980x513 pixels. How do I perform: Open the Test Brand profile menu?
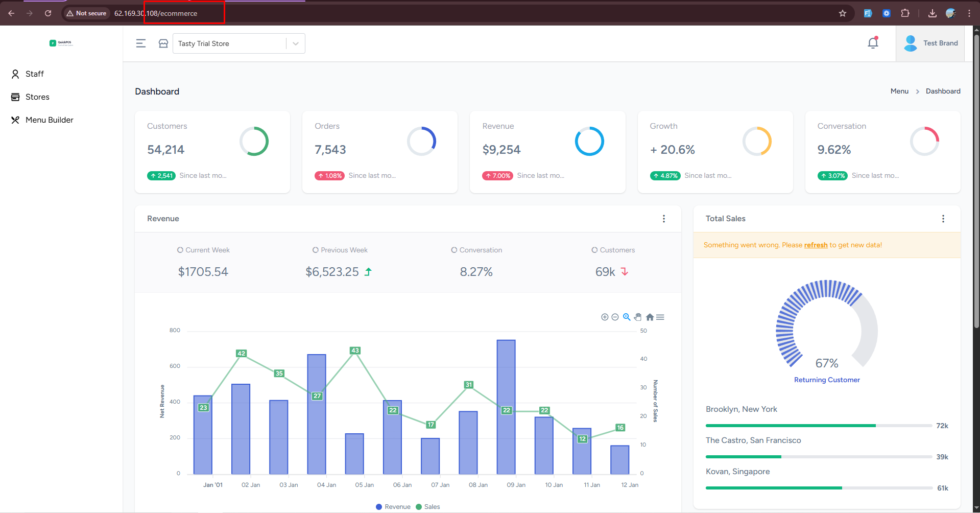pyautogui.click(x=930, y=43)
